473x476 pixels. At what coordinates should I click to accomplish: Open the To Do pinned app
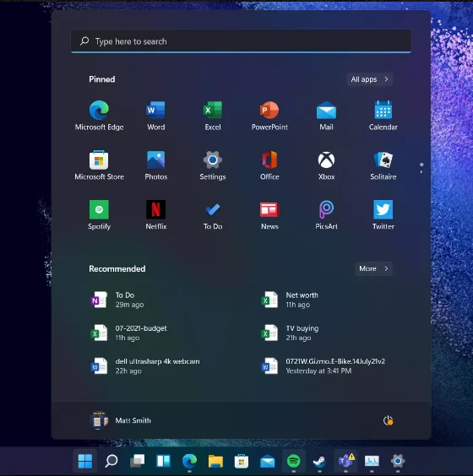coord(213,214)
